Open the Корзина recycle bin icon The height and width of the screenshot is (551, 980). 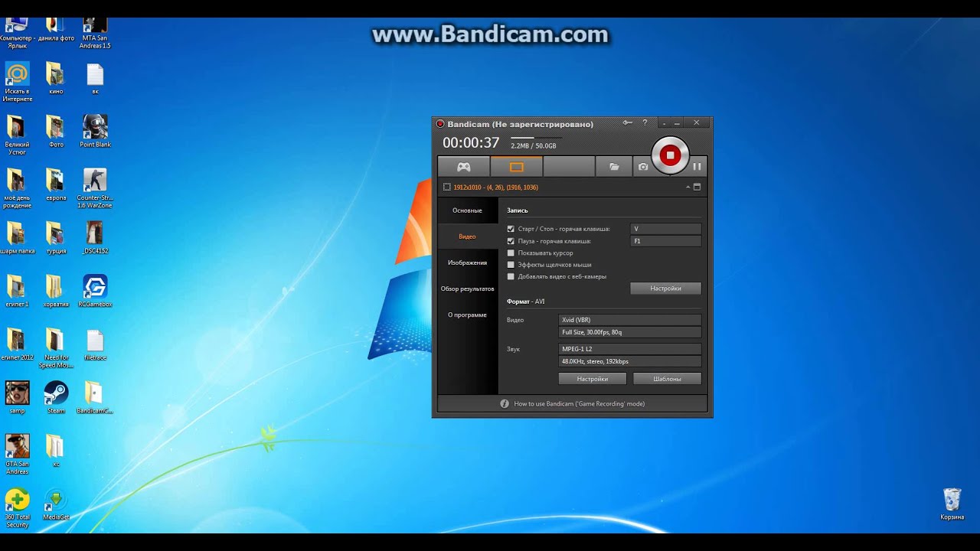click(x=952, y=504)
